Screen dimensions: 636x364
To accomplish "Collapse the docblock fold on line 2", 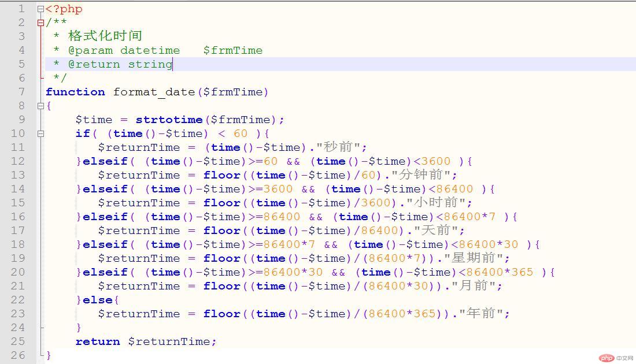I will pos(40,23).
